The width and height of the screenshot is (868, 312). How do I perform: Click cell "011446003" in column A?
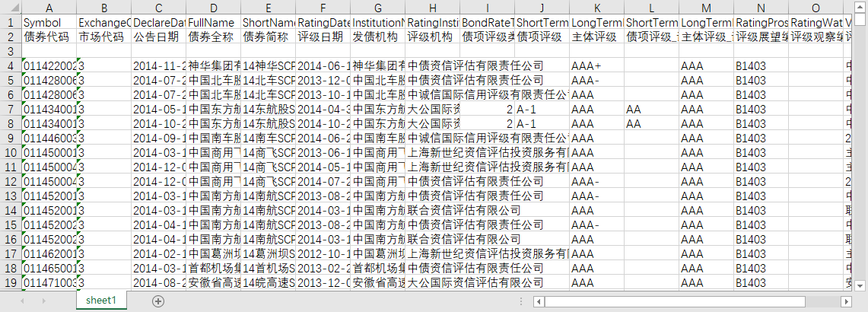point(49,138)
